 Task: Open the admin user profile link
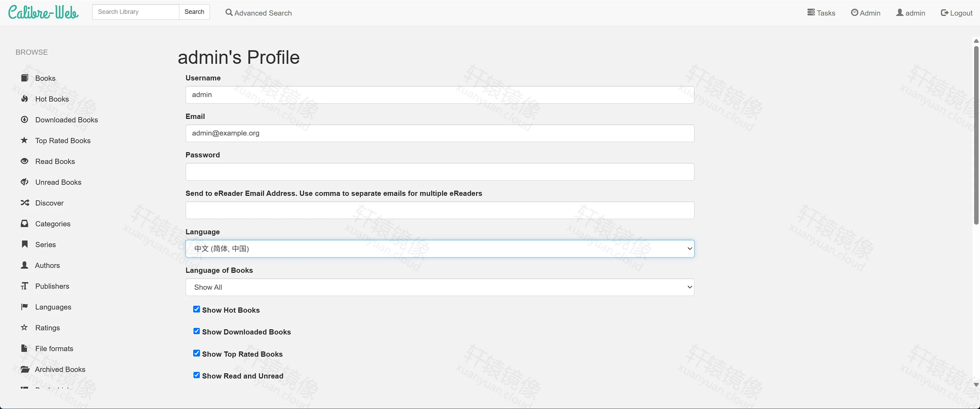(911, 13)
